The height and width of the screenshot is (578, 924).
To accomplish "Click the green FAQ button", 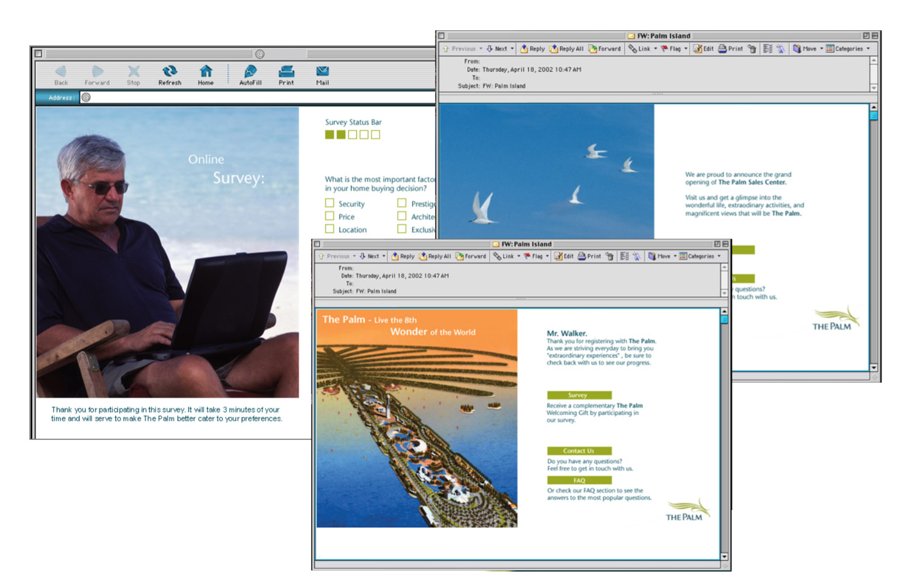I will click(579, 480).
